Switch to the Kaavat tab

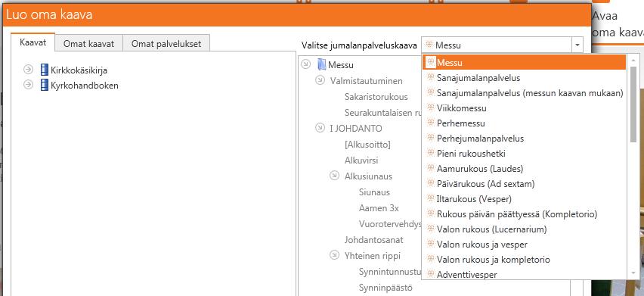coord(33,42)
